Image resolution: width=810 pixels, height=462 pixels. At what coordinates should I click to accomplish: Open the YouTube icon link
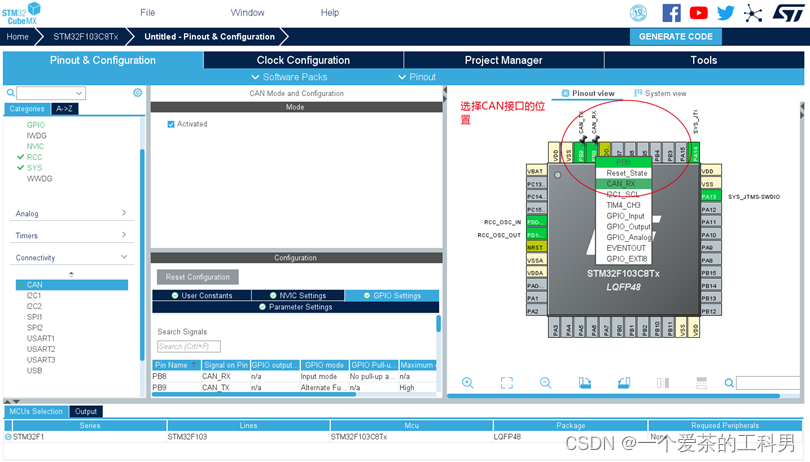(698, 13)
